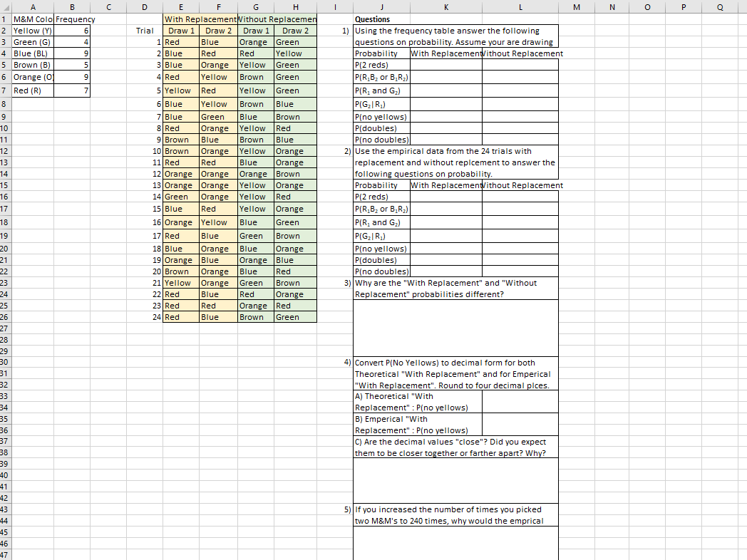Click question 2 With Replacement P(2 reds) answer
The width and height of the screenshot is (747, 560).
pyautogui.click(x=446, y=197)
